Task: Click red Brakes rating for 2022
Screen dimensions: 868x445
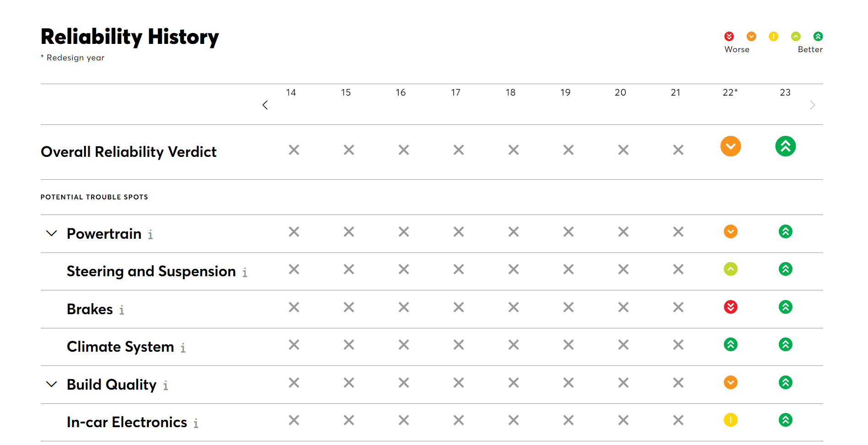Action: coord(730,307)
